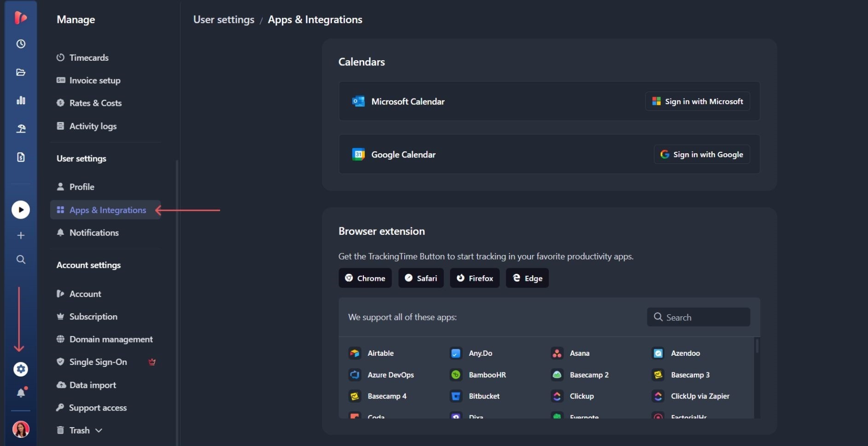View Activity logs
The height and width of the screenshot is (446, 868).
click(87, 126)
